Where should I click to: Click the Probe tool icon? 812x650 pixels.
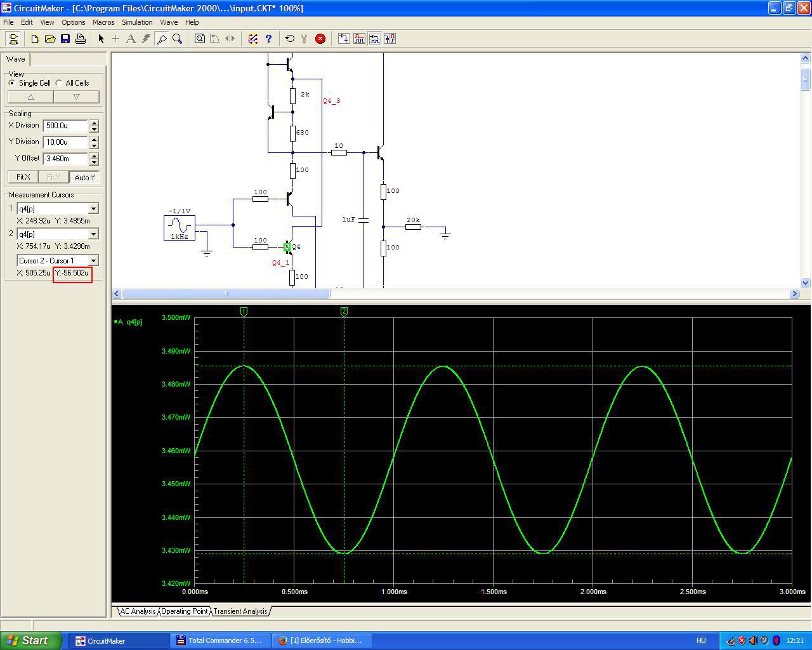pyautogui.click(x=162, y=39)
